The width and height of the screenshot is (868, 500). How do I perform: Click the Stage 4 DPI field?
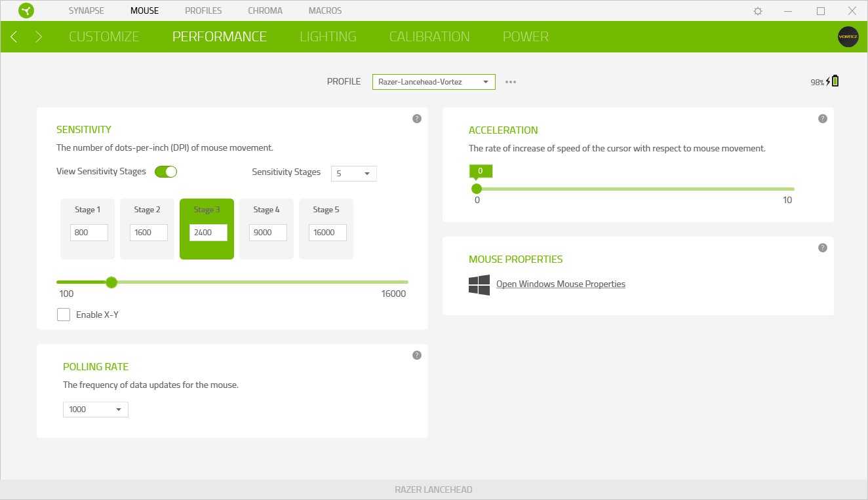[268, 233]
